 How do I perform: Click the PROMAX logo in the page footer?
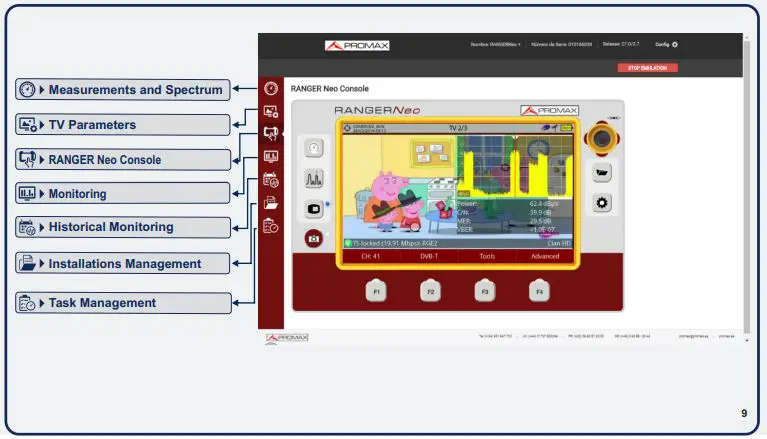pyautogui.click(x=287, y=338)
